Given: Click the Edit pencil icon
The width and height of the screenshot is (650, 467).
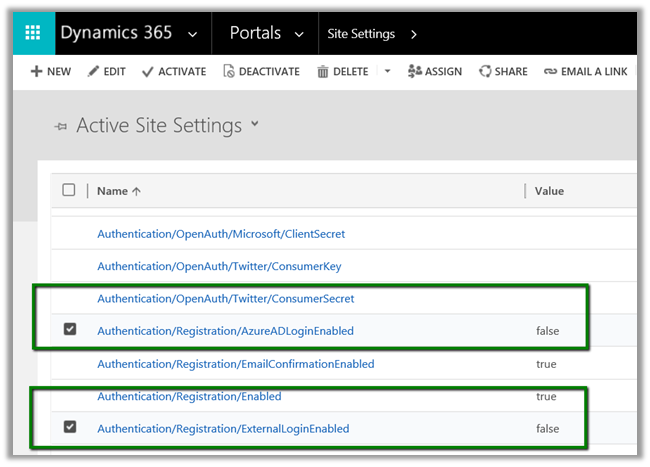Looking at the screenshot, I should [x=93, y=72].
